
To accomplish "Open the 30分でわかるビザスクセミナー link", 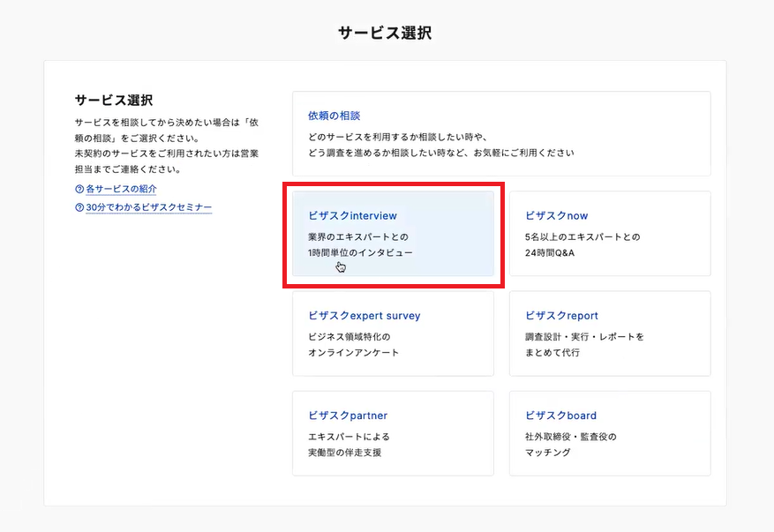I will [148, 207].
